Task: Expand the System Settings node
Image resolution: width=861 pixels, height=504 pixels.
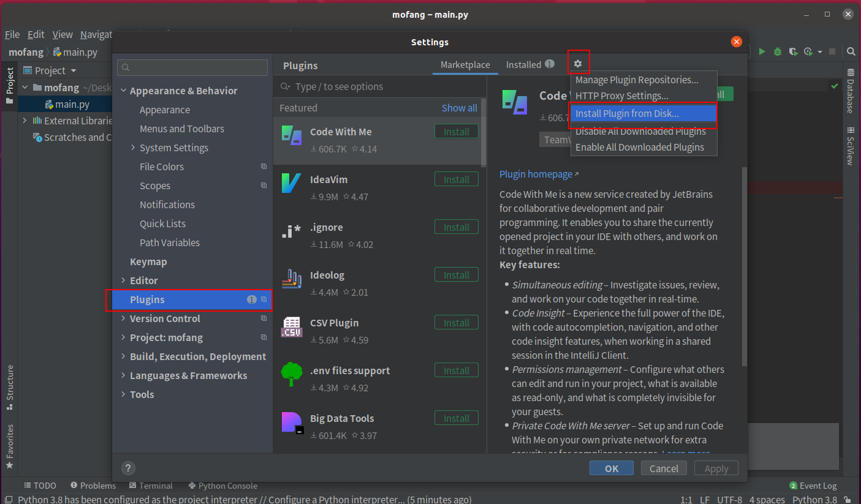Action: (x=133, y=148)
